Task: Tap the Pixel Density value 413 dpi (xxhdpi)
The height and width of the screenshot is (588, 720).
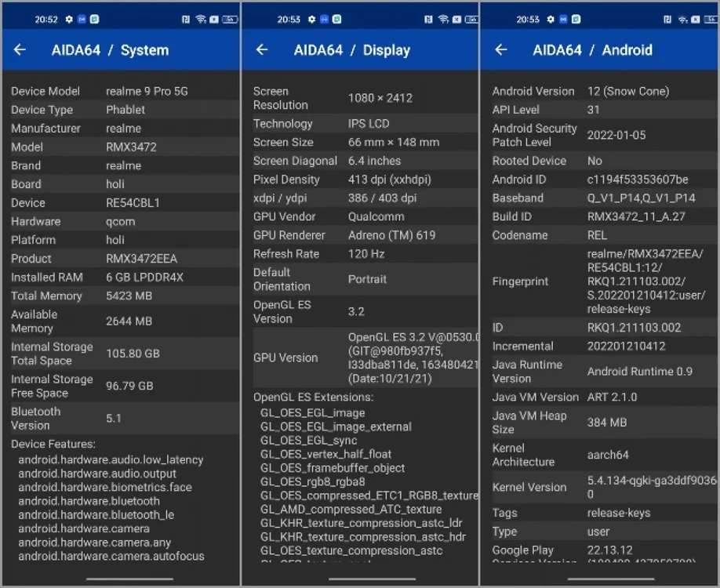Action: [x=389, y=180]
